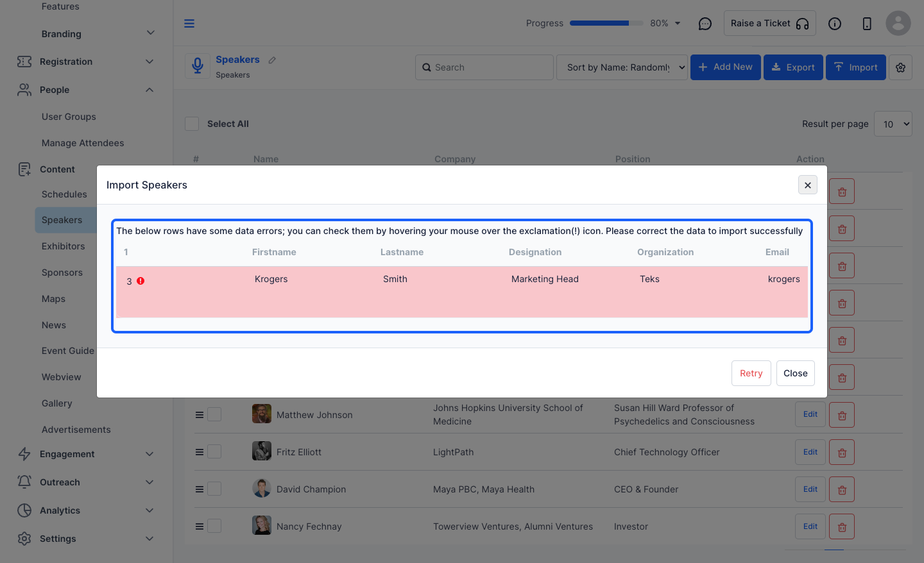Open the mobile preview icon
Screen dimensions: 924x563
pos(867,24)
